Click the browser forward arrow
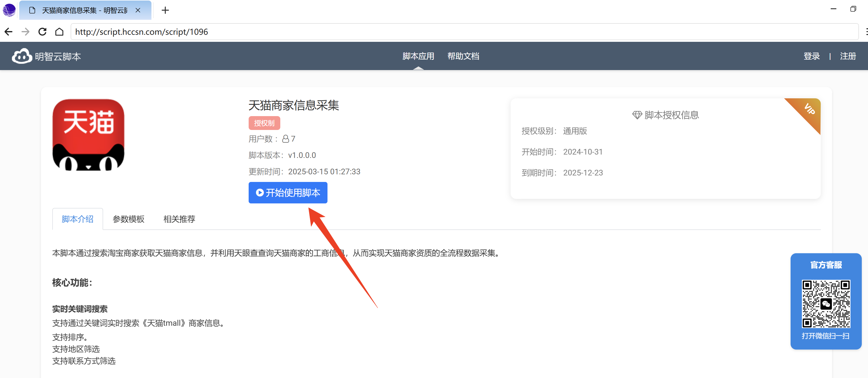The height and width of the screenshot is (378, 868). [x=25, y=32]
